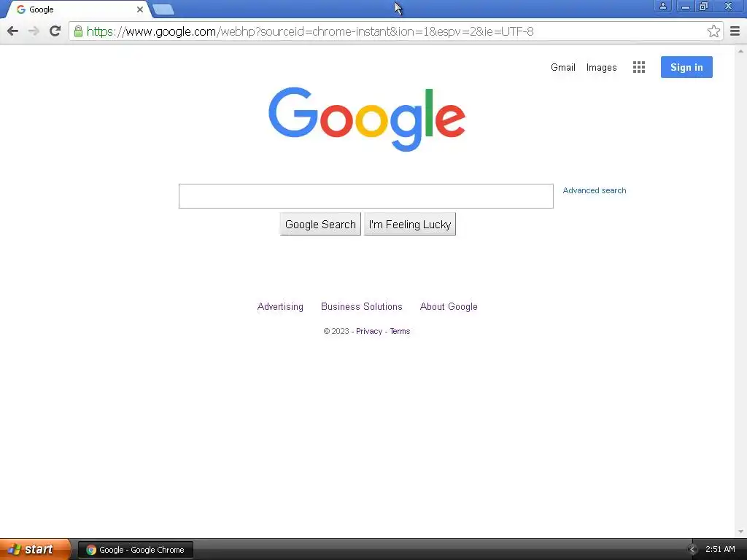The image size is (747, 560).
Task: Click the page scrollbar down arrow
Action: point(741,532)
